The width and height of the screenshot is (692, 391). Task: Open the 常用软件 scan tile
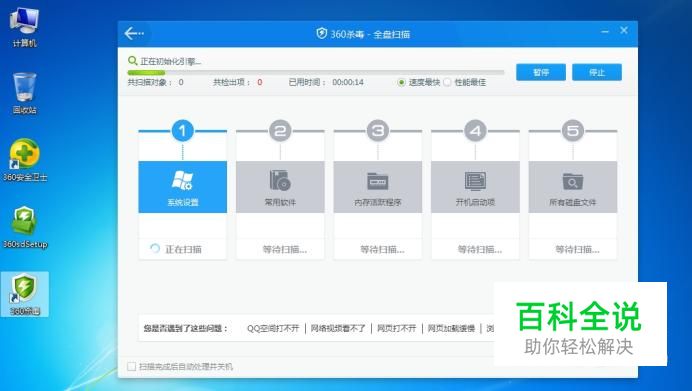pyautogui.click(x=280, y=187)
